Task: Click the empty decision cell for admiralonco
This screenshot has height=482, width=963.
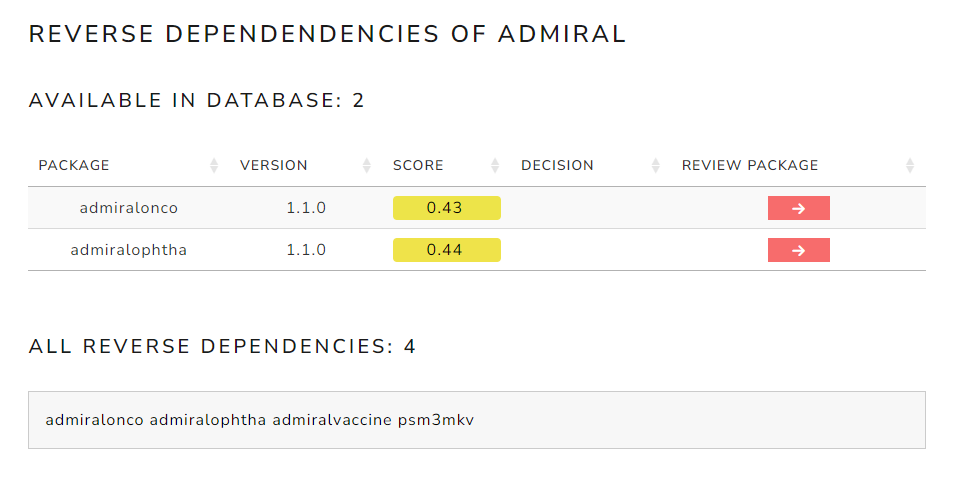Action: 591,208
